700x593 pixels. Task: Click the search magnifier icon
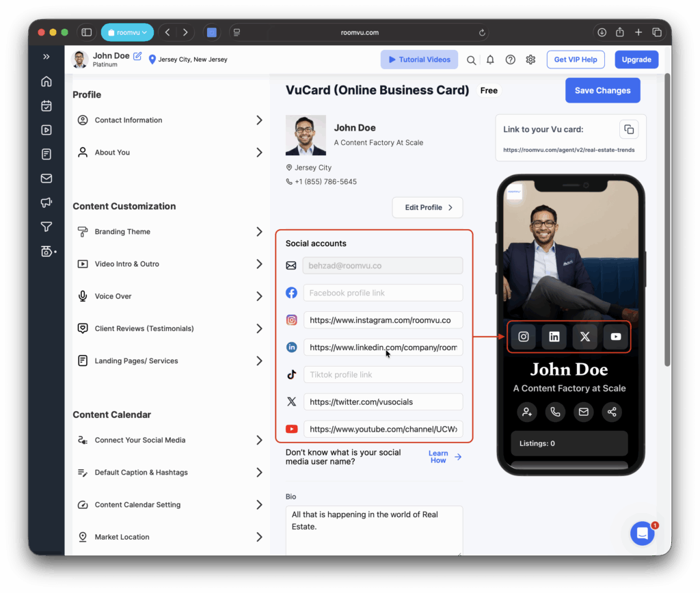tap(471, 60)
